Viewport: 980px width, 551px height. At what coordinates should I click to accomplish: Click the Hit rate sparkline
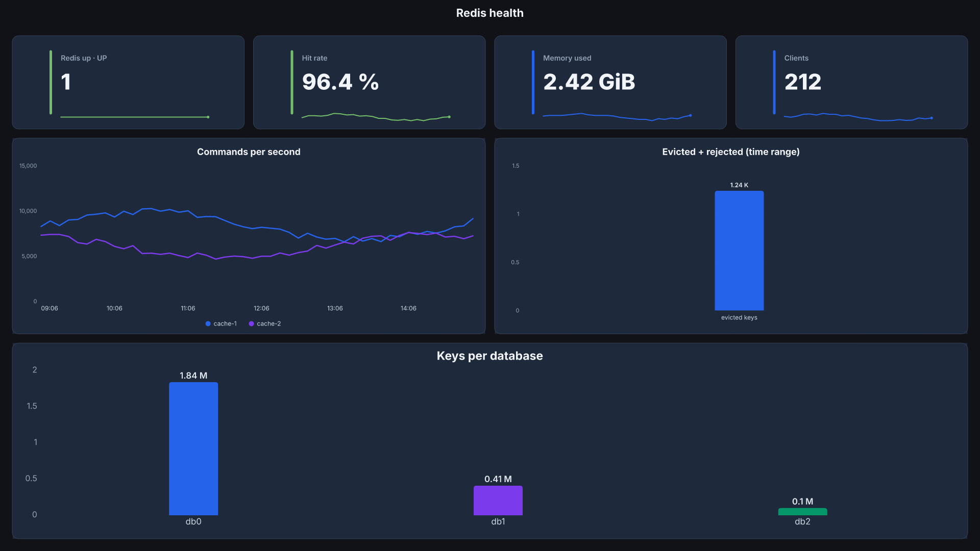tap(376, 117)
